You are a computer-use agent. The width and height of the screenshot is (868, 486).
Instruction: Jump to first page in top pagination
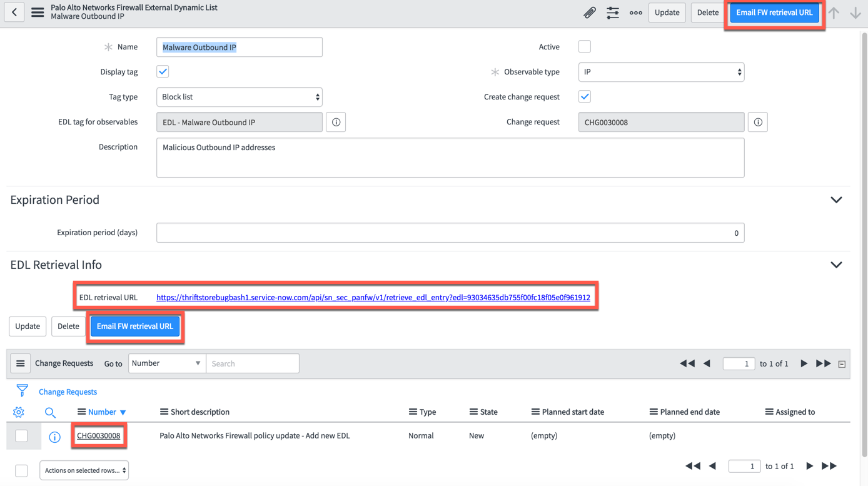coord(687,363)
